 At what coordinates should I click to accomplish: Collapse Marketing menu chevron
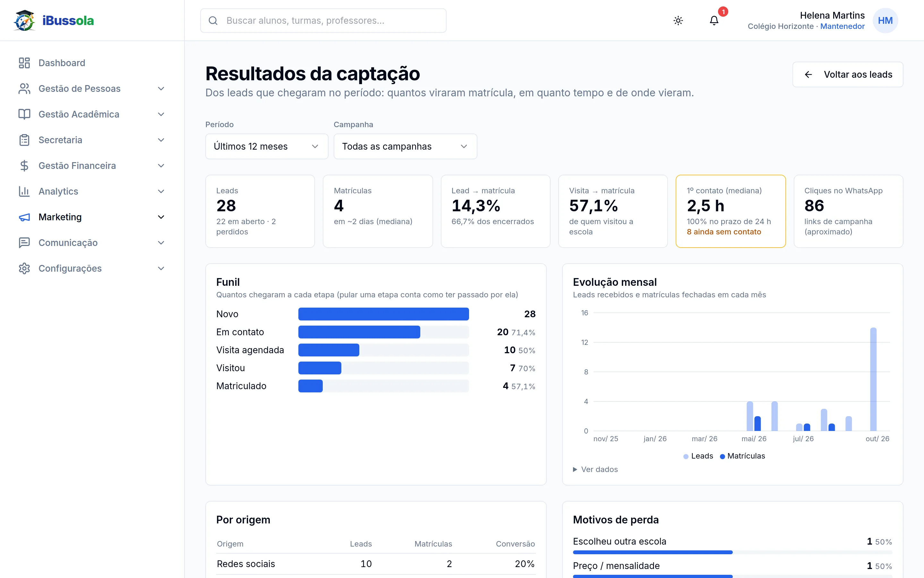pos(161,217)
